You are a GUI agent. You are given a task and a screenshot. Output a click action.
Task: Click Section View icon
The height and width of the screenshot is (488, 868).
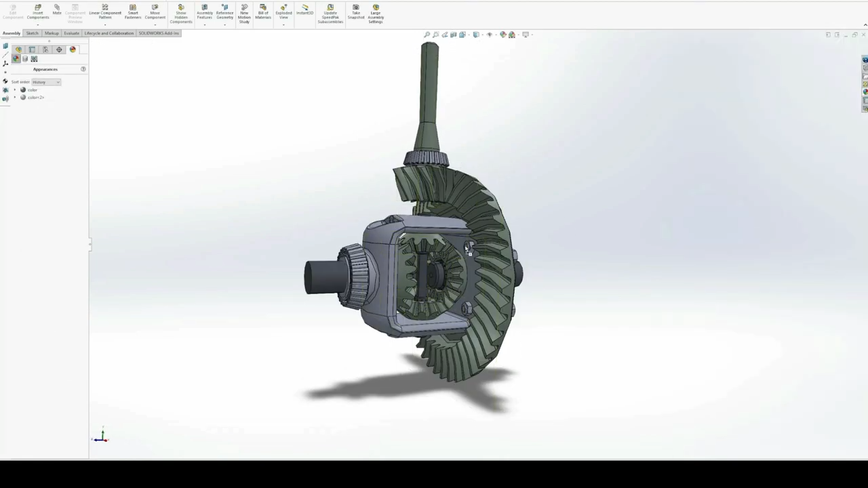point(454,35)
